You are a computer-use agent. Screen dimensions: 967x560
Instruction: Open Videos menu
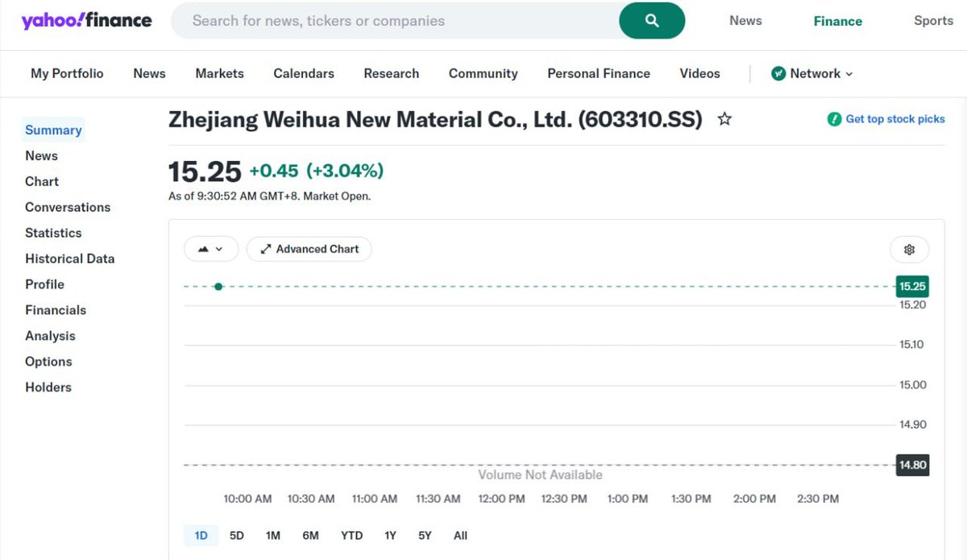click(699, 73)
